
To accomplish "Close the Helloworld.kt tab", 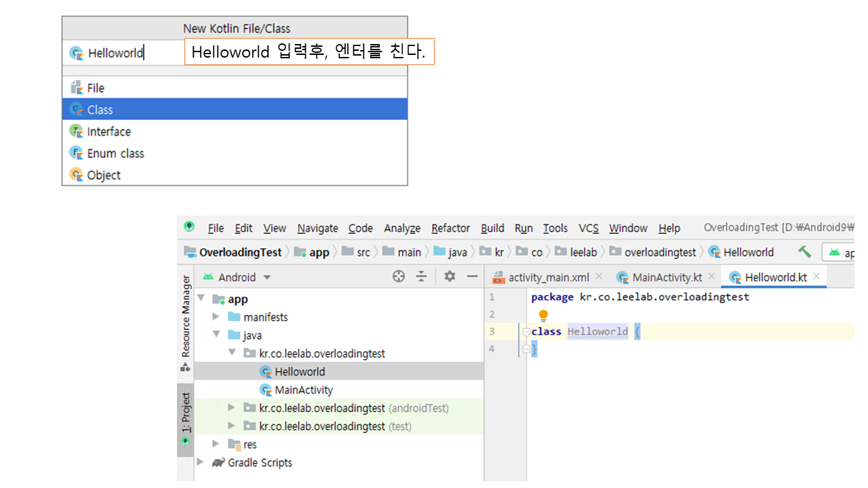I will (x=816, y=277).
